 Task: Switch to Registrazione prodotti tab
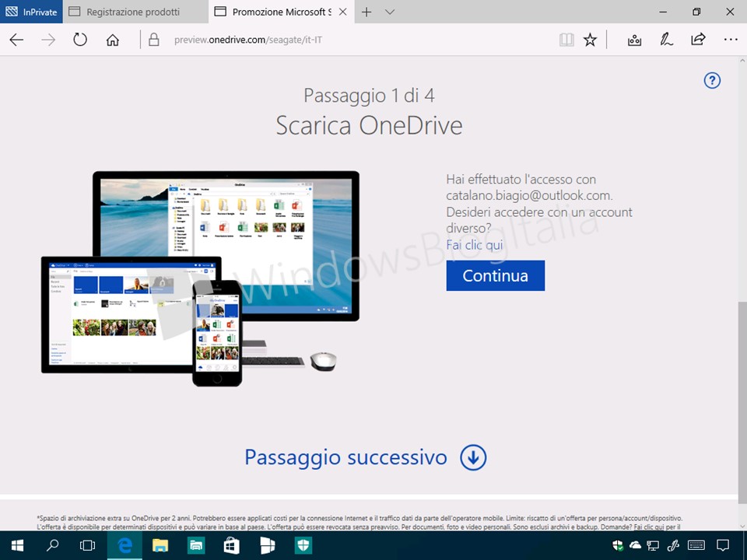tap(135, 12)
